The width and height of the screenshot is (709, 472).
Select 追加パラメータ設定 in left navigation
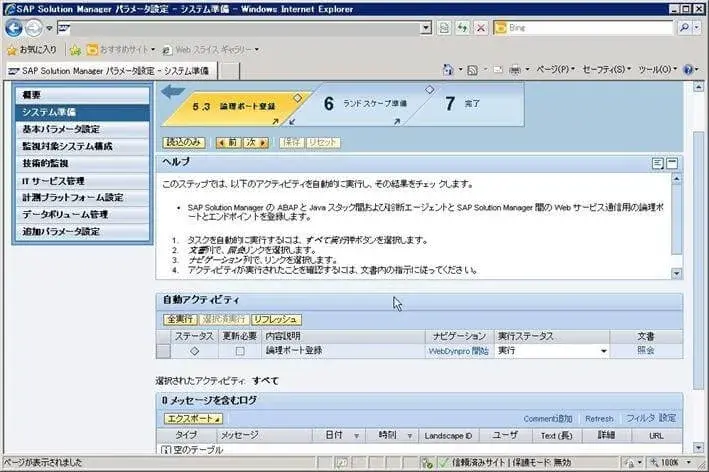[82, 232]
